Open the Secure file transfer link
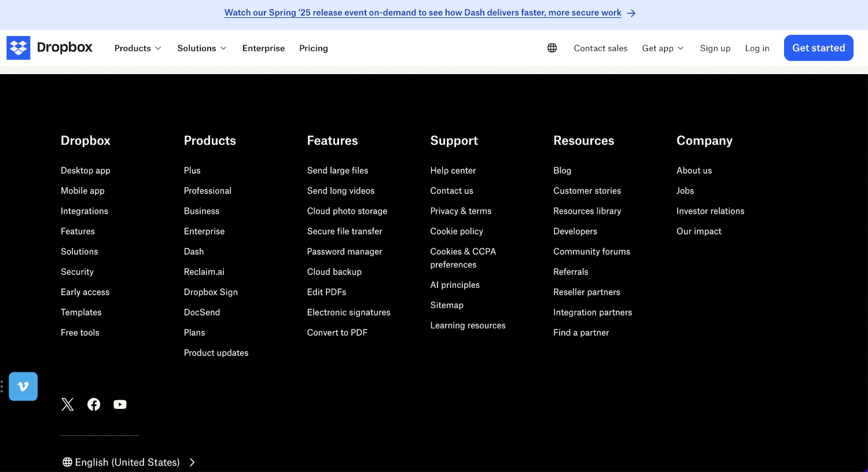The image size is (868, 472). 344,231
